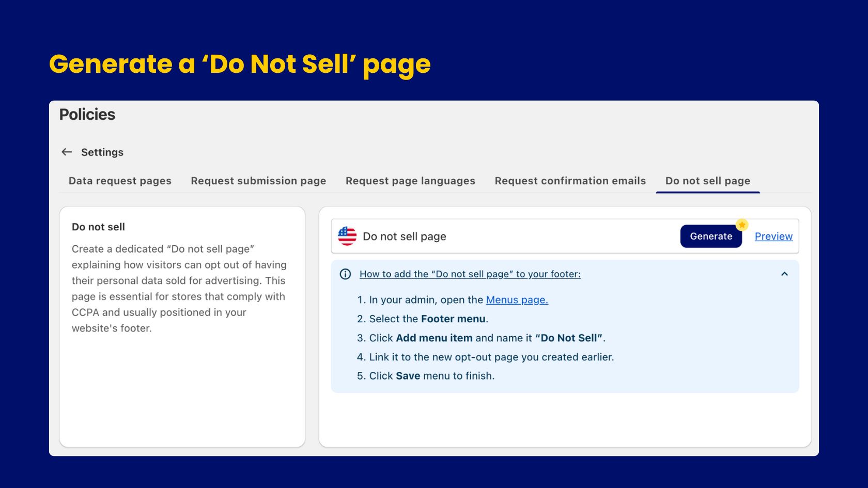Select the Settings label
868x488 pixels.
[102, 152]
